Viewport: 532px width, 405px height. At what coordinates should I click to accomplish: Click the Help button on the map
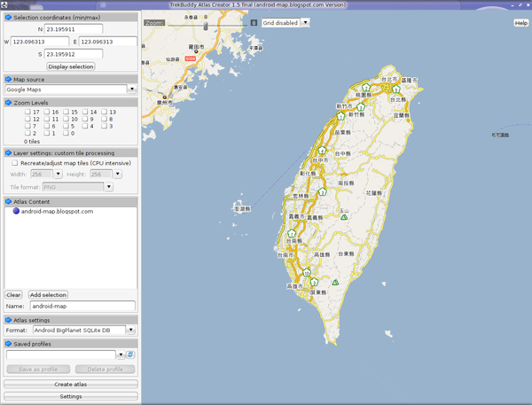click(x=520, y=23)
